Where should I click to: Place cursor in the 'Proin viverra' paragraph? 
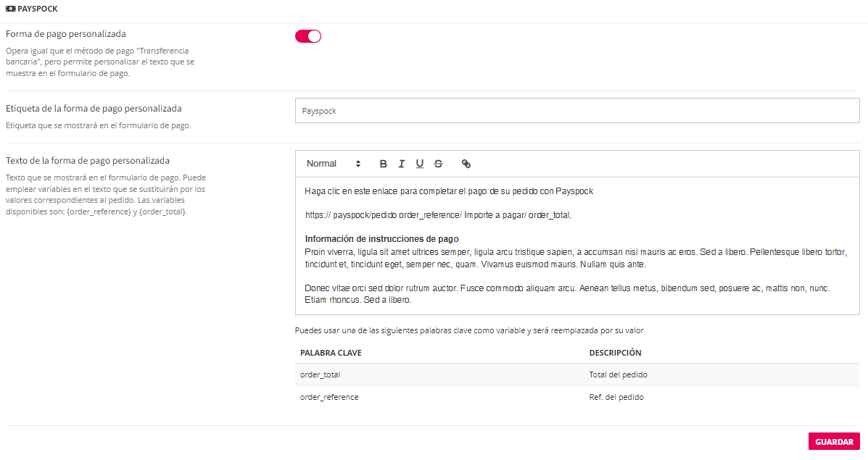(x=508, y=258)
